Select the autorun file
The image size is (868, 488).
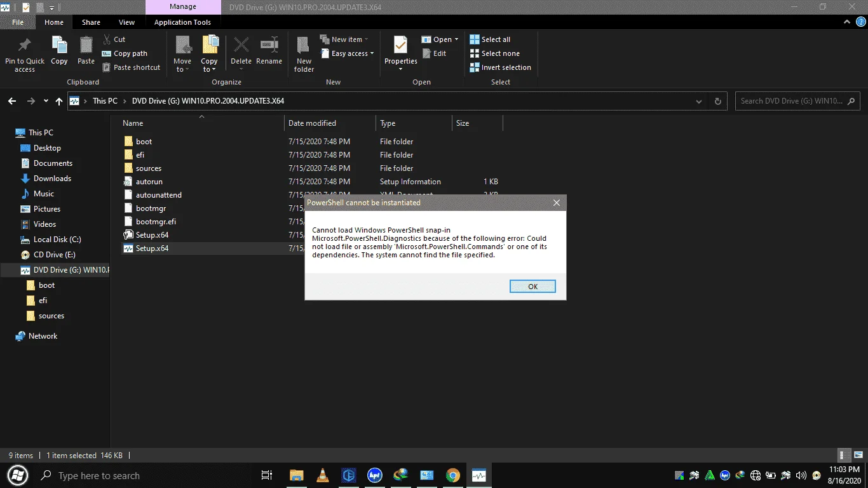149,182
